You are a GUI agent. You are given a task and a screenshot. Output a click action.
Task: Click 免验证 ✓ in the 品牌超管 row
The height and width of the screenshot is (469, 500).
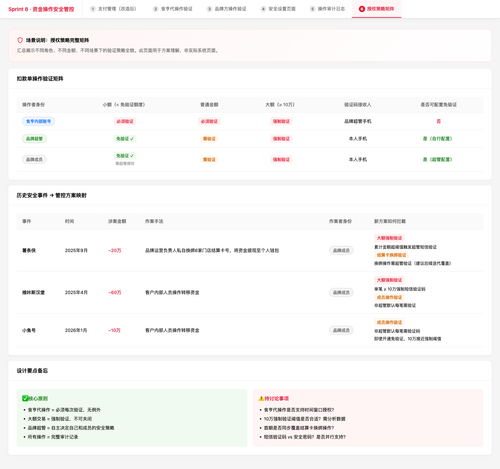point(125,139)
